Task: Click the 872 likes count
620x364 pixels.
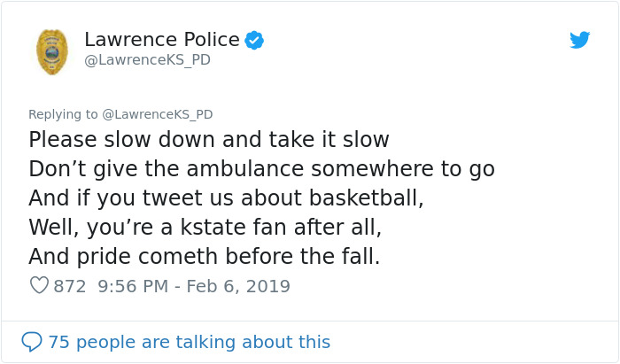Action: pos(70,286)
